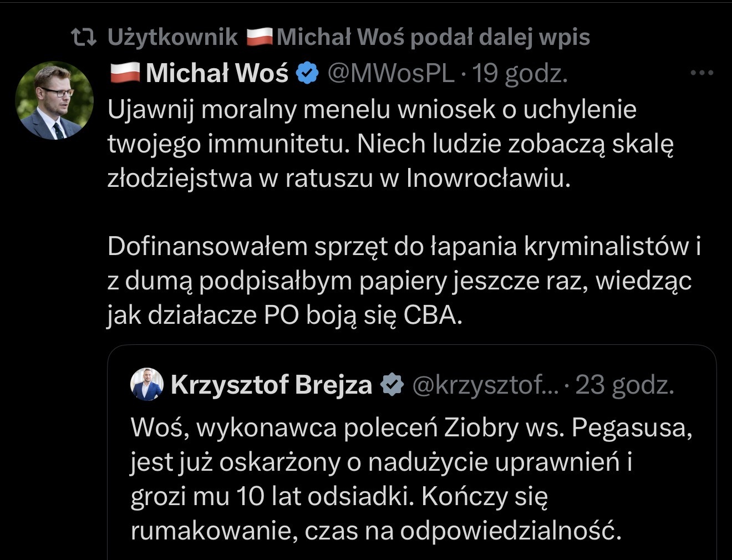Click the repost arrows icon at top
Viewport: 732px width, 560px height.
[84, 38]
